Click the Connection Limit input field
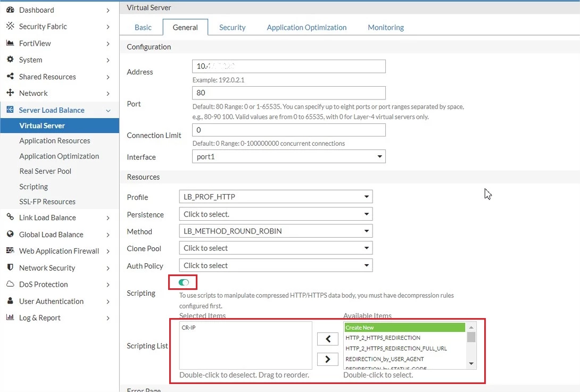Screen dimensions: 580x392 click(289, 130)
